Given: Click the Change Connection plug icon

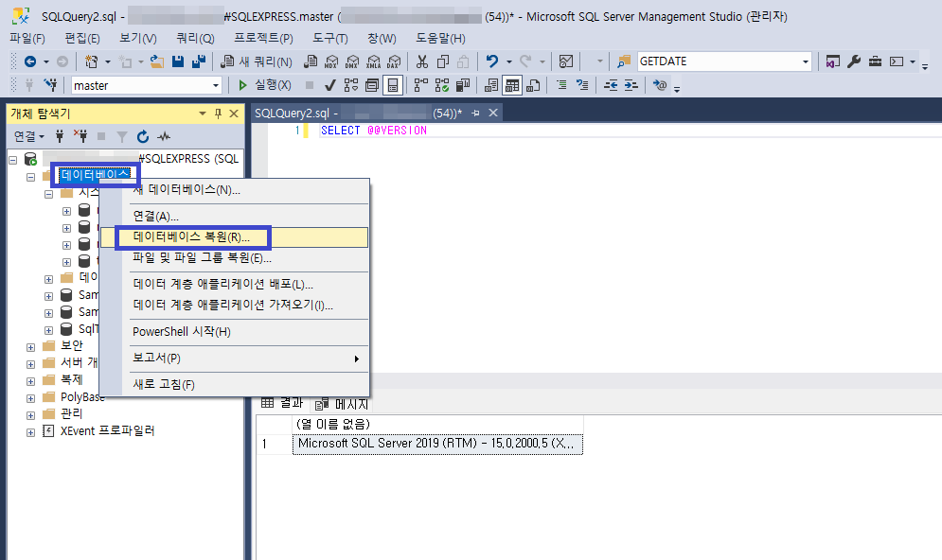Looking at the screenshot, I should tap(50, 85).
